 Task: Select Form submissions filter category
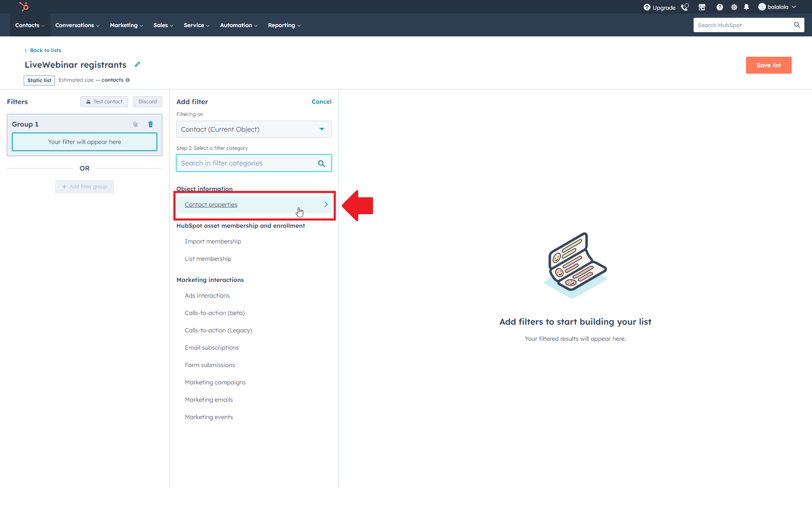click(x=210, y=365)
